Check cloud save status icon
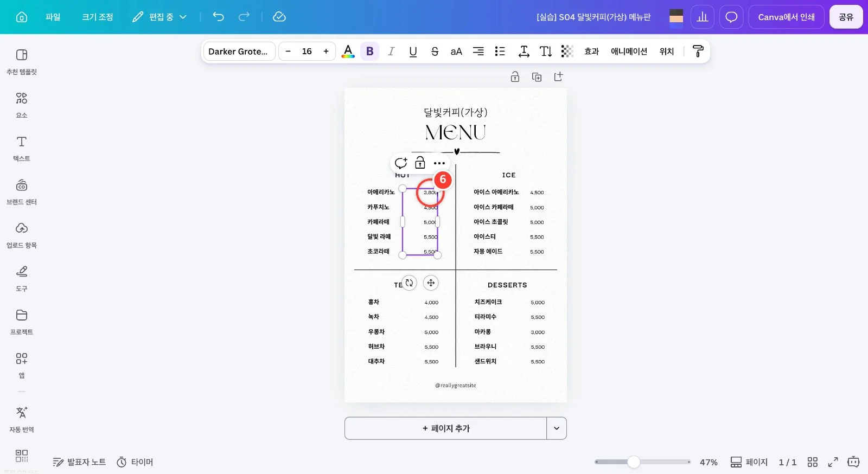The width and height of the screenshot is (868, 474). 279,17
